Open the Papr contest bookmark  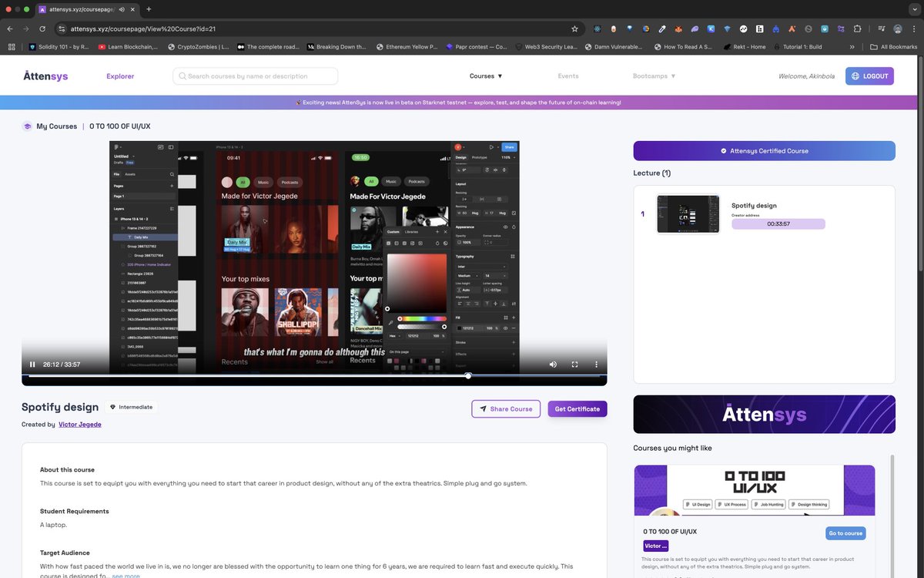click(x=477, y=47)
